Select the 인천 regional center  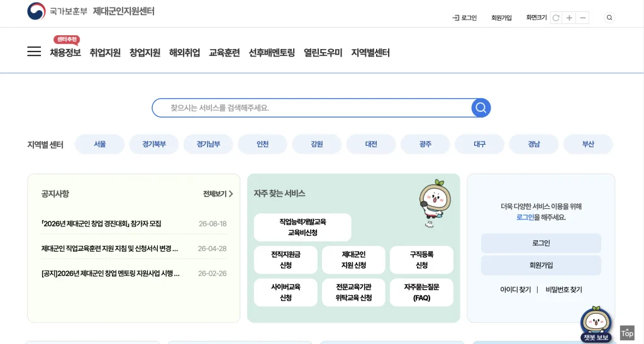coord(262,144)
